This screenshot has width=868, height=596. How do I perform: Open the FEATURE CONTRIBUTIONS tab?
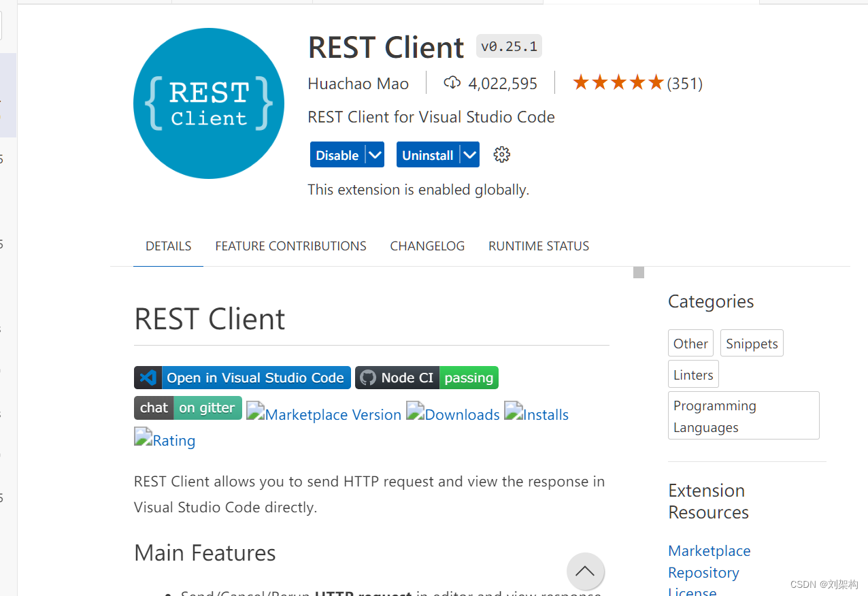pos(290,246)
